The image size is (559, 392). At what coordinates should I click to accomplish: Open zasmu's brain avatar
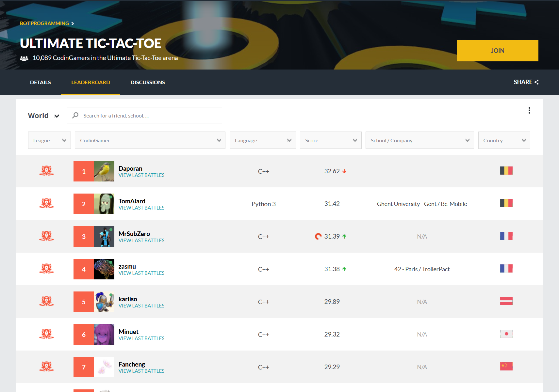pos(104,269)
